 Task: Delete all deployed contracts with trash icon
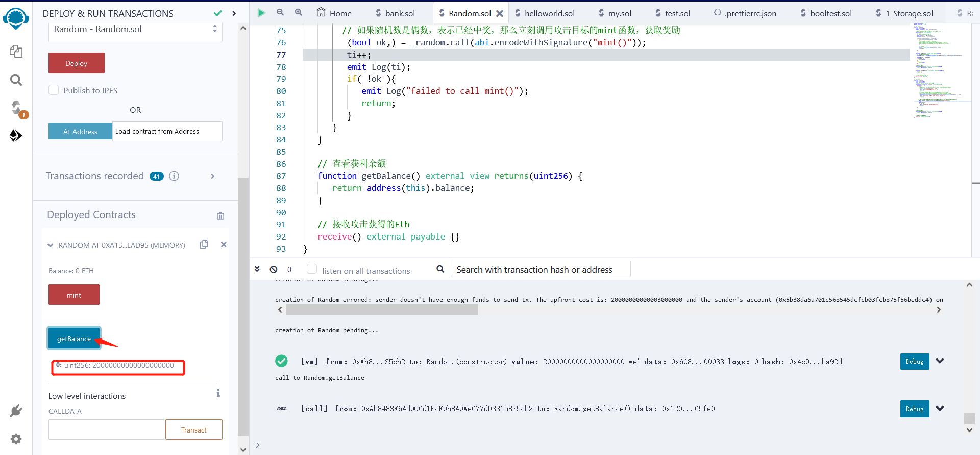[x=220, y=216]
